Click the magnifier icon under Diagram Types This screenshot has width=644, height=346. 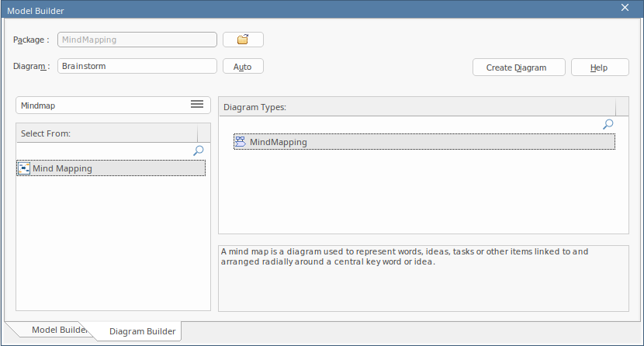tap(608, 124)
